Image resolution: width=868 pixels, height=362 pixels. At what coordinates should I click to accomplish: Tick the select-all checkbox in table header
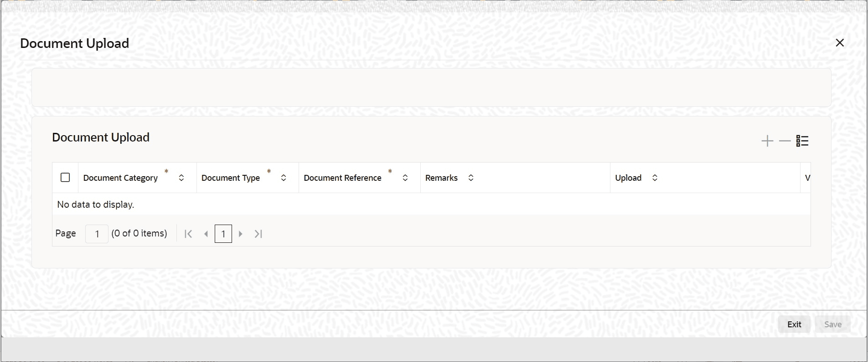pos(65,178)
